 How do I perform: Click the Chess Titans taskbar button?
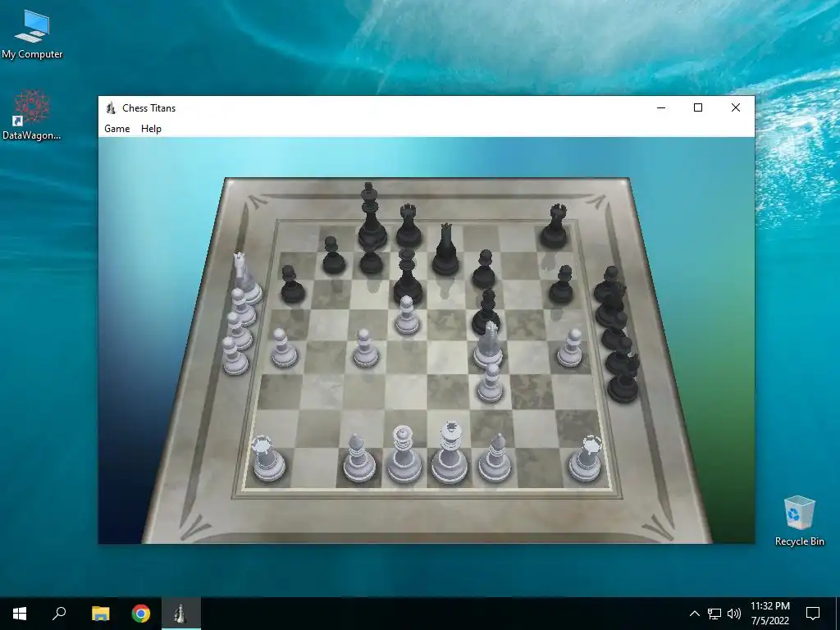pyautogui.click(x=181, y=614)
